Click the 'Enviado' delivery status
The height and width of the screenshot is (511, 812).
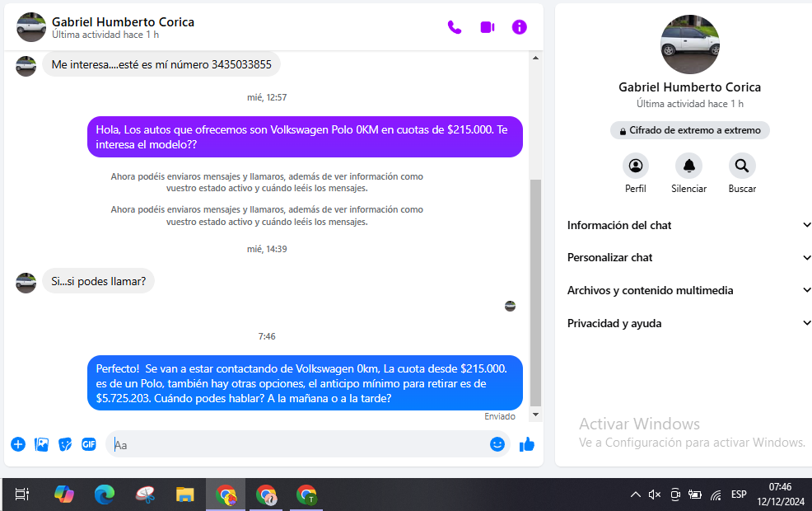point(500,416)
